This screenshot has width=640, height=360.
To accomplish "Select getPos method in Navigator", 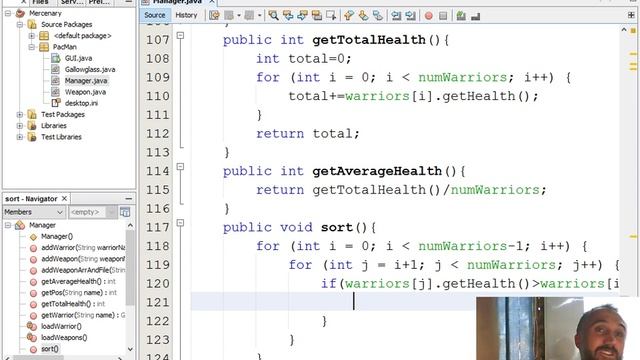I will pyautogui.click(x=79, y=293).
